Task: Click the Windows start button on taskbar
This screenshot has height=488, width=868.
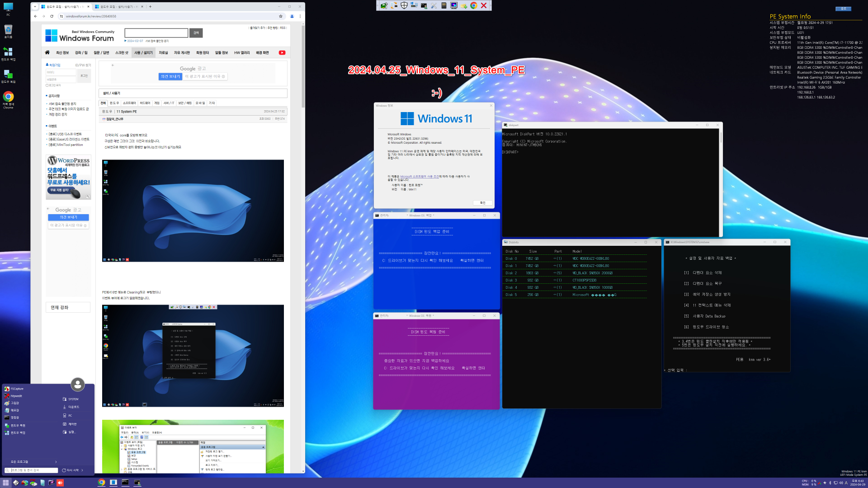Action: 6,483
